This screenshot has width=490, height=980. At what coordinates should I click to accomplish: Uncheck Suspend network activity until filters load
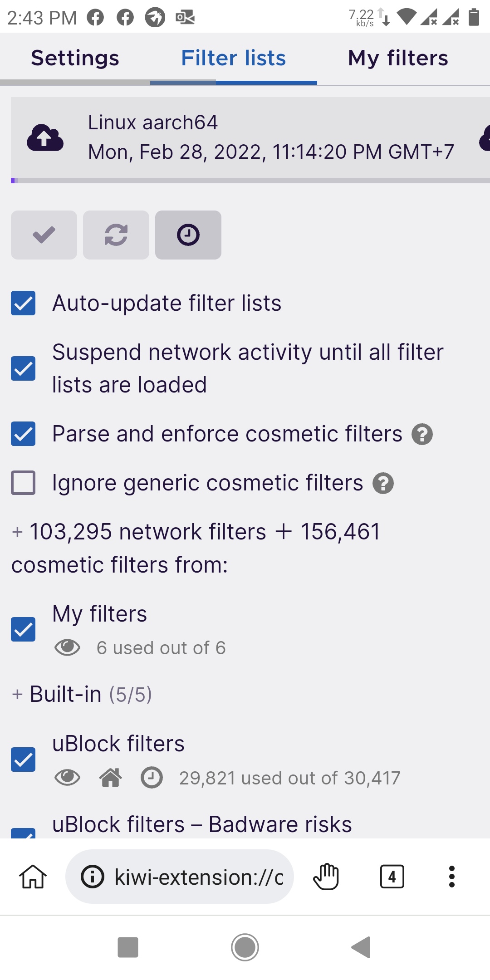(x=23, y=368)
